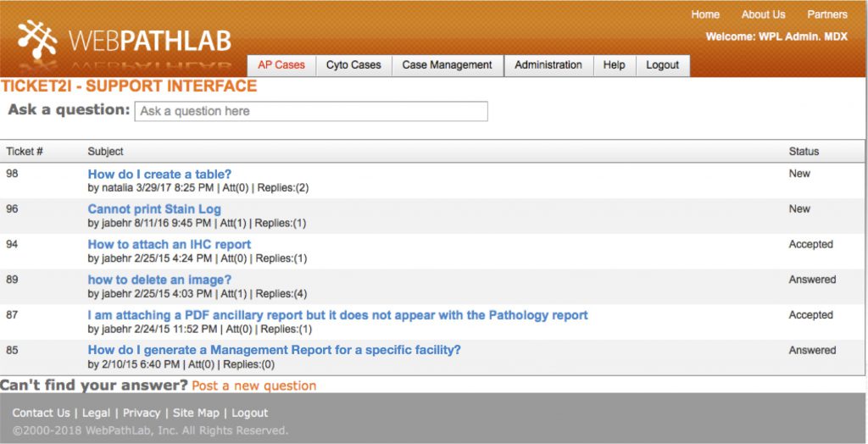Viewport: 868px width, 444px height.
Task: Open the Help tab
Action: coord(615,65)
